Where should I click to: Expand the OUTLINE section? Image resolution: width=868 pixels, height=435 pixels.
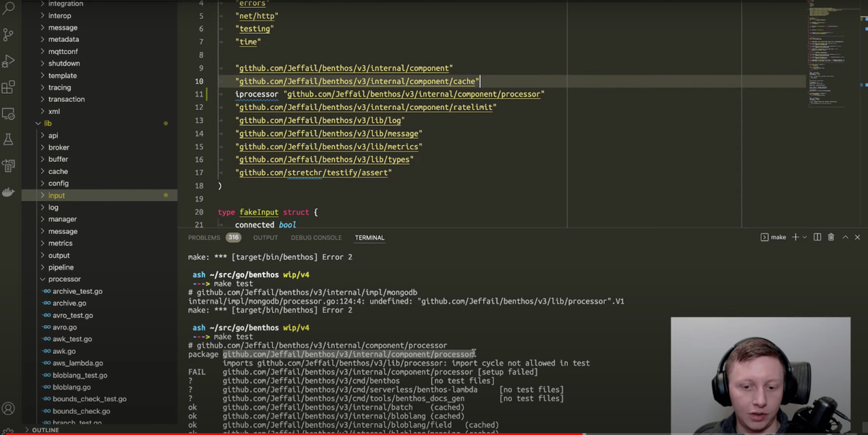coord(46,429)
